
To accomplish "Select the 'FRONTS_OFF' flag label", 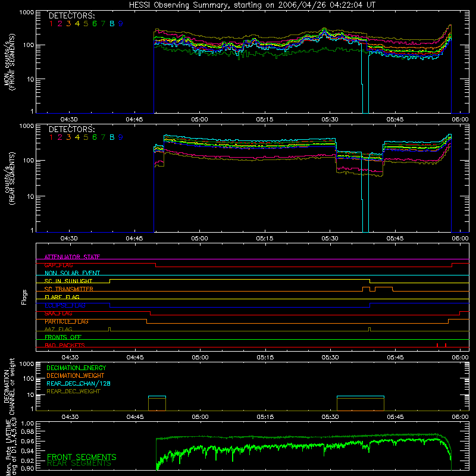I will 63,337.
